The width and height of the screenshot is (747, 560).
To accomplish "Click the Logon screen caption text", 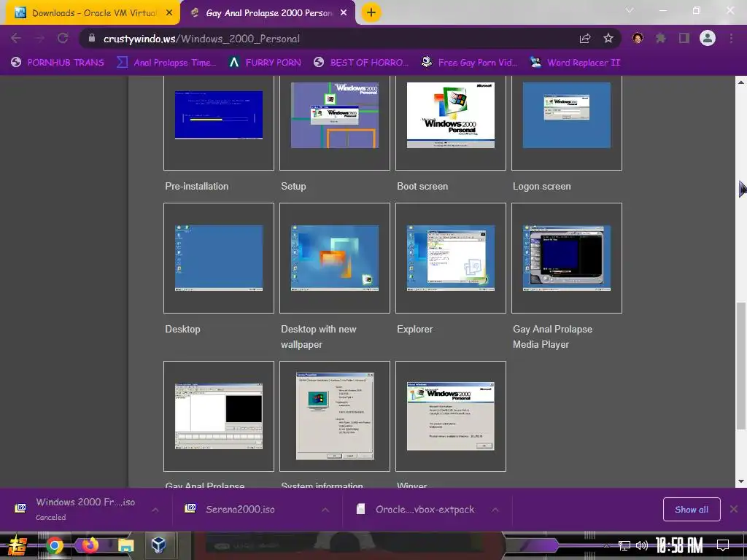I will (542, 186).
